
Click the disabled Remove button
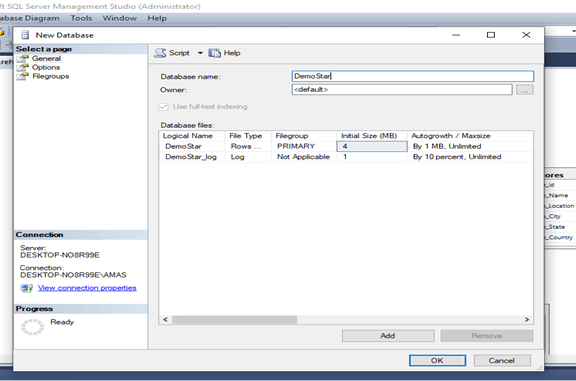point(487,335)
